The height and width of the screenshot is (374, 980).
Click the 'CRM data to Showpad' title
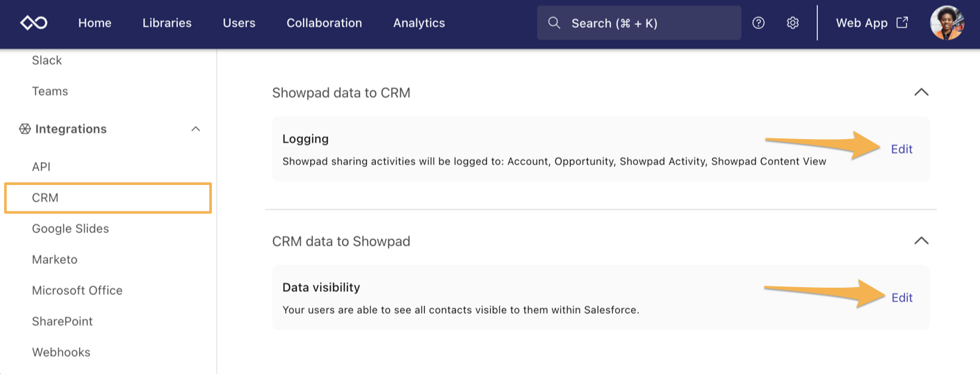pyautogui.click(x=341, y=241)
